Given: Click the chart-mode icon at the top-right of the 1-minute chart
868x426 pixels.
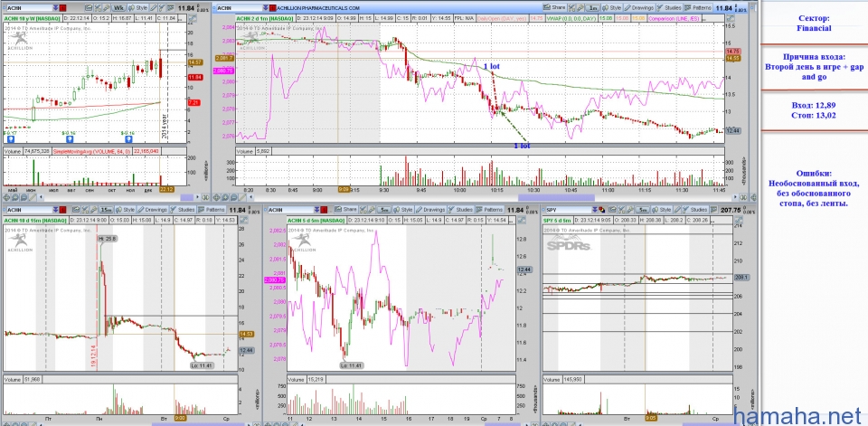Looking at the screenshot, I should (x=731, y=18).
